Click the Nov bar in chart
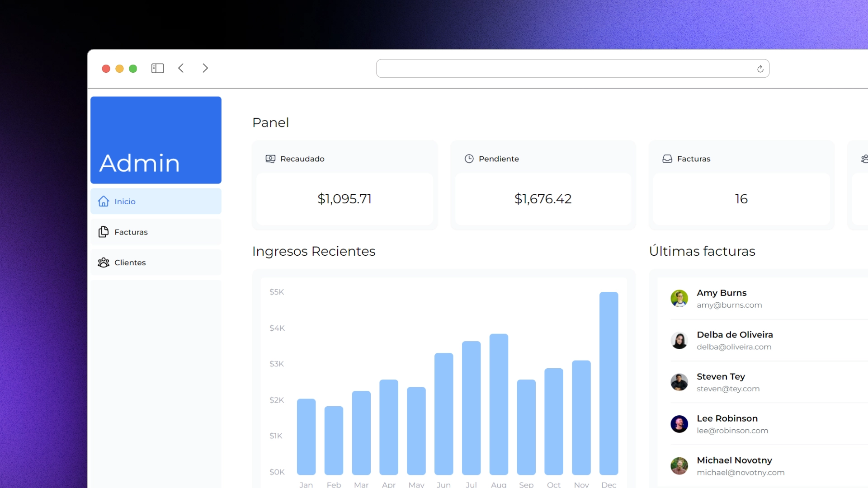This screenshot has height=488, width=868. point(581,418)
